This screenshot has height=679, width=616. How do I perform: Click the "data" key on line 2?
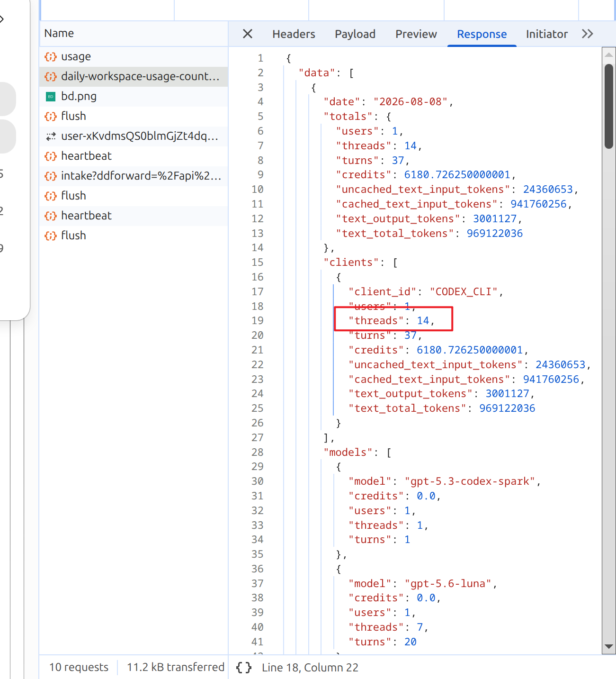[317, 73]
